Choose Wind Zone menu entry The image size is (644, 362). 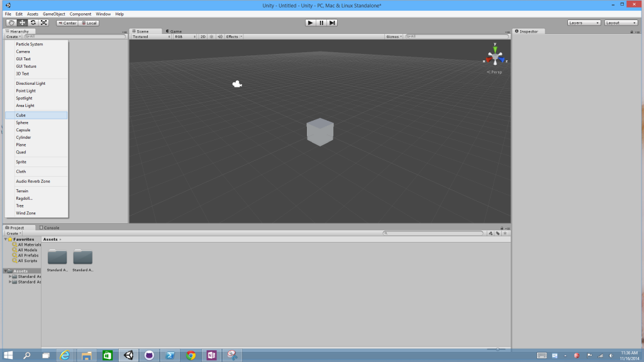point(36,213)
